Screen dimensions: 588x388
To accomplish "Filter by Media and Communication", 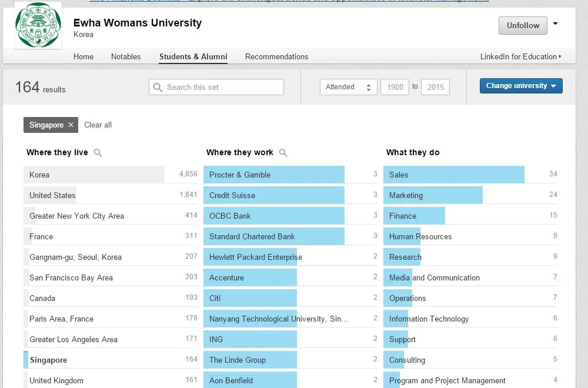I will 470,278.
